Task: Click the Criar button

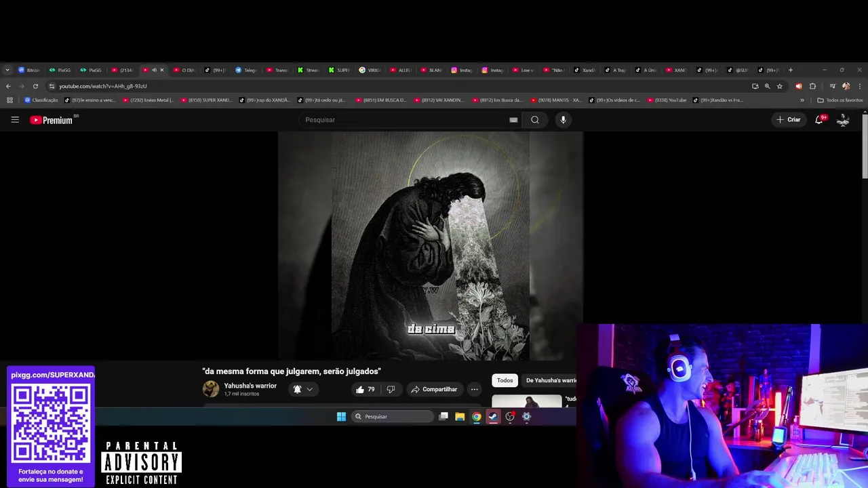Action: (789, 120)
